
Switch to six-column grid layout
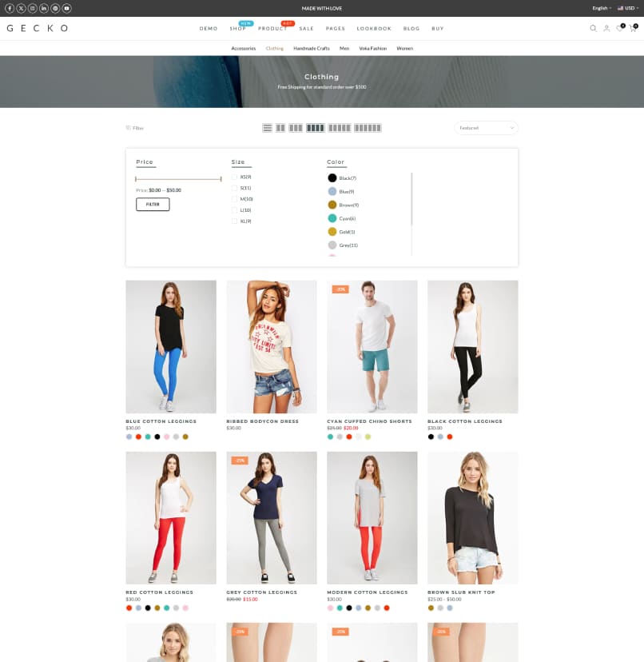[x=368, y=128]
